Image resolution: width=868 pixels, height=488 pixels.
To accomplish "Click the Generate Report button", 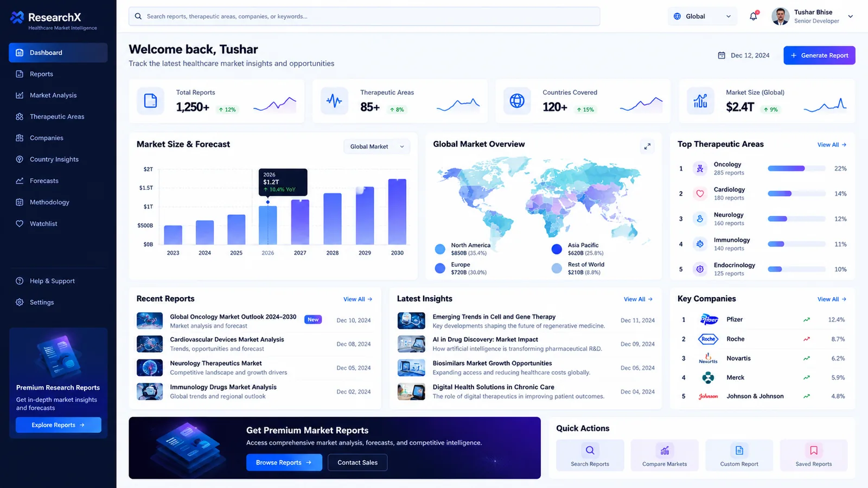I will point(819,55).
